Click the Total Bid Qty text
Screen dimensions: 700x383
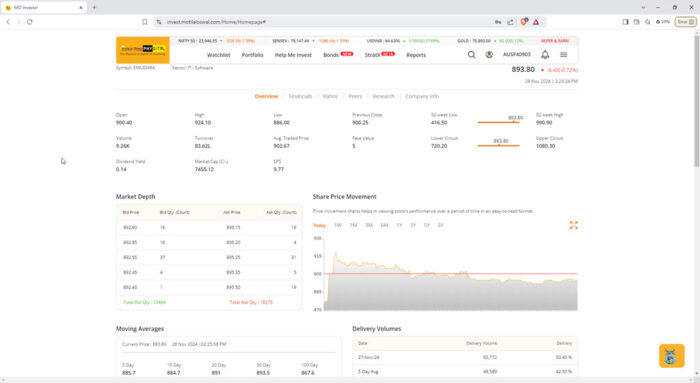click(x=144, y=303)
